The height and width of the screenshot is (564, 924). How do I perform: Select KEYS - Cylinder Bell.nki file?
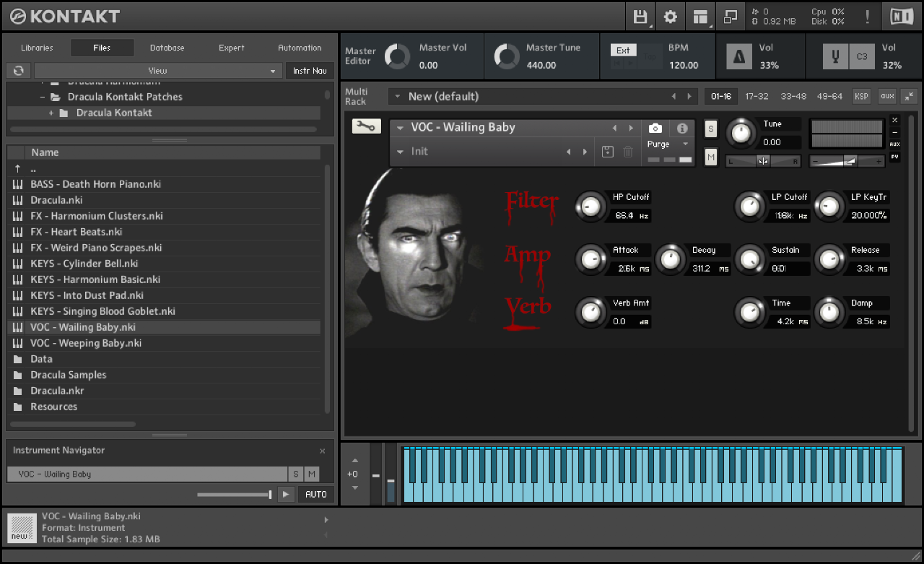point(164,264)
